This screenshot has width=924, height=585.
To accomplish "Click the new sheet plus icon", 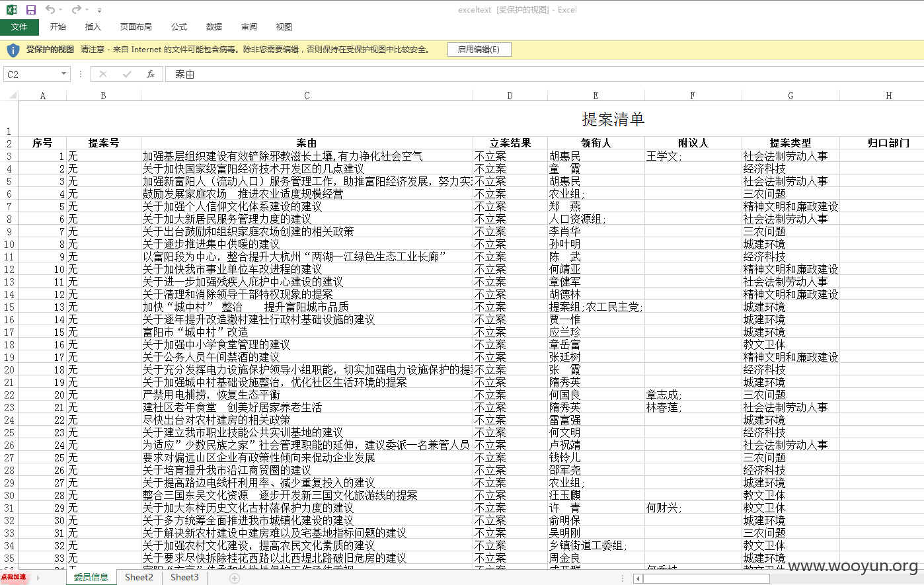I will (x=235, y=578).
